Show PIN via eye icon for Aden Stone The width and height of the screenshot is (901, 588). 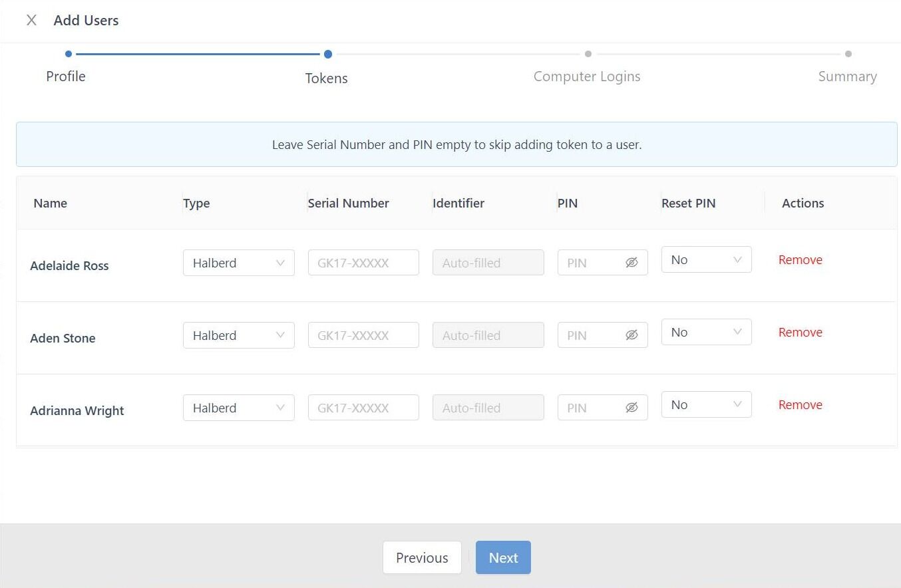[x=631, y=335]
